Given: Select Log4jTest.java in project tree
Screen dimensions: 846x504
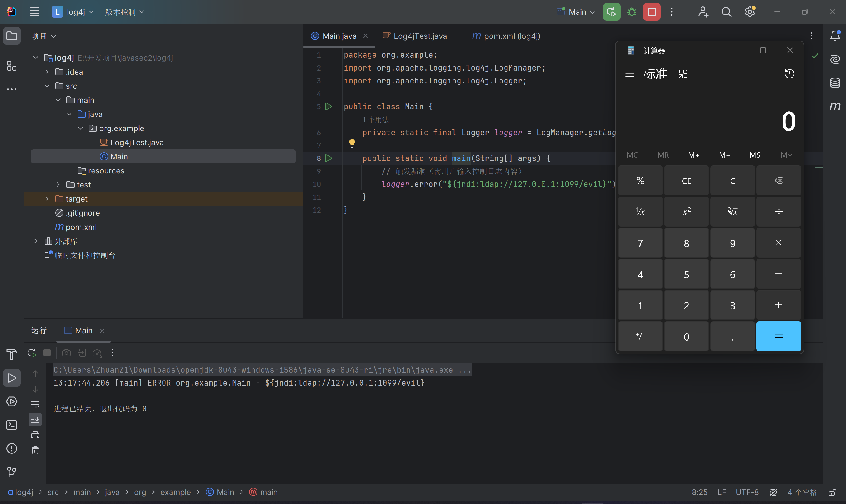Looking at the screenshot, I should coord(132,142).
